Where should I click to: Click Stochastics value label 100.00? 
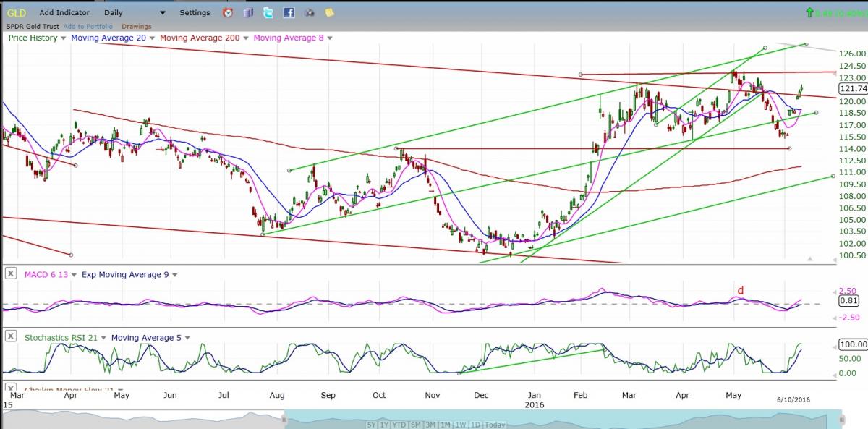coord(852,345)
